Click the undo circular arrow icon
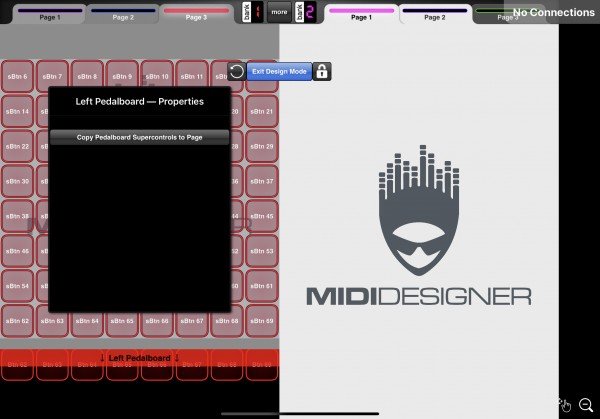 pos(236,72)
